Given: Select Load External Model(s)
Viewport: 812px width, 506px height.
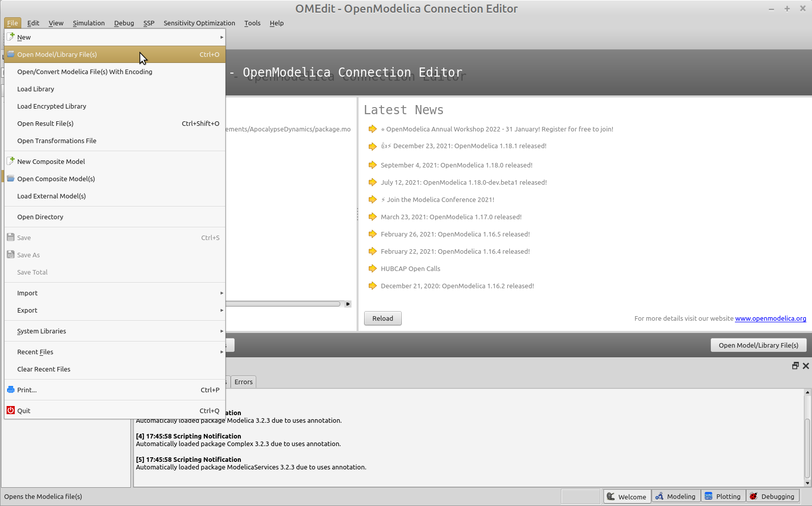Looking at the screenshot, I should (x=115, y=196).
